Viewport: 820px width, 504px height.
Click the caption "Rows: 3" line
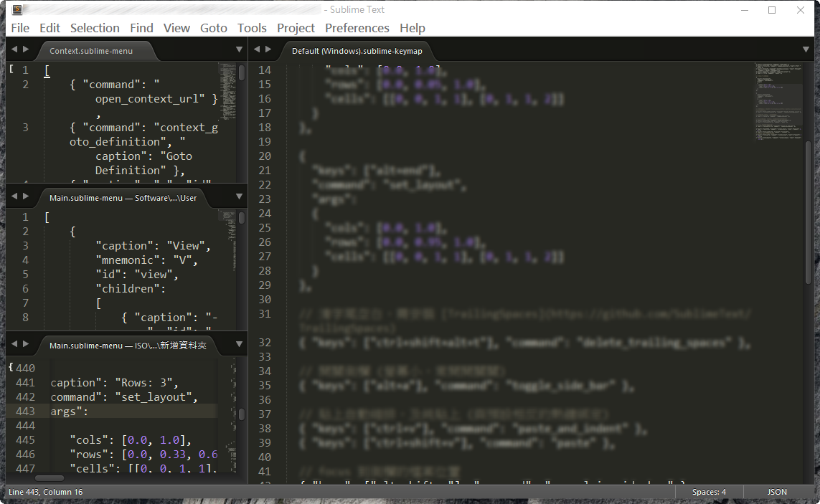[115, 383]
